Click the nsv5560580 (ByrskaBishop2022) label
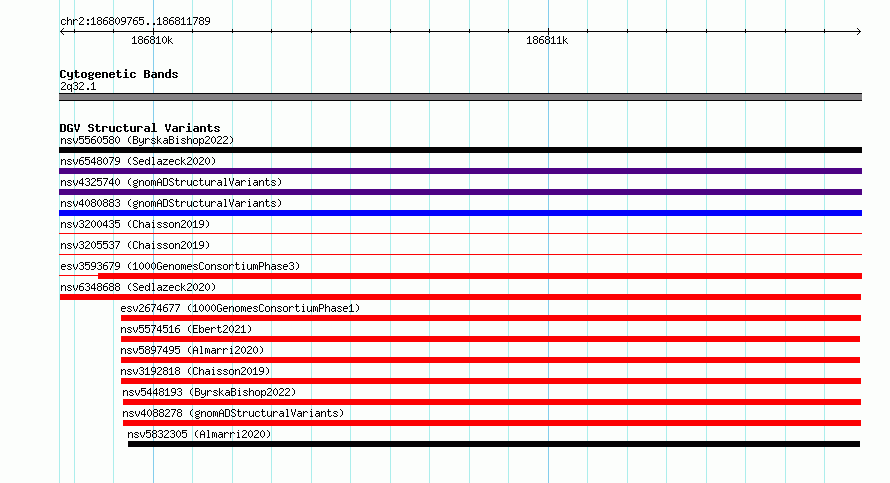This screenshot has width=890, height=483. point(147,140)
